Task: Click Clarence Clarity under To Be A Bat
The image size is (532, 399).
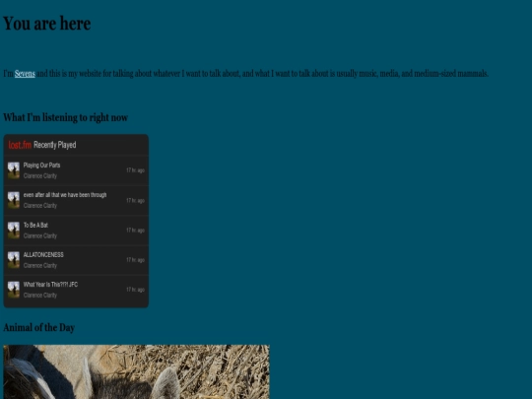Action: pos(40,235)
